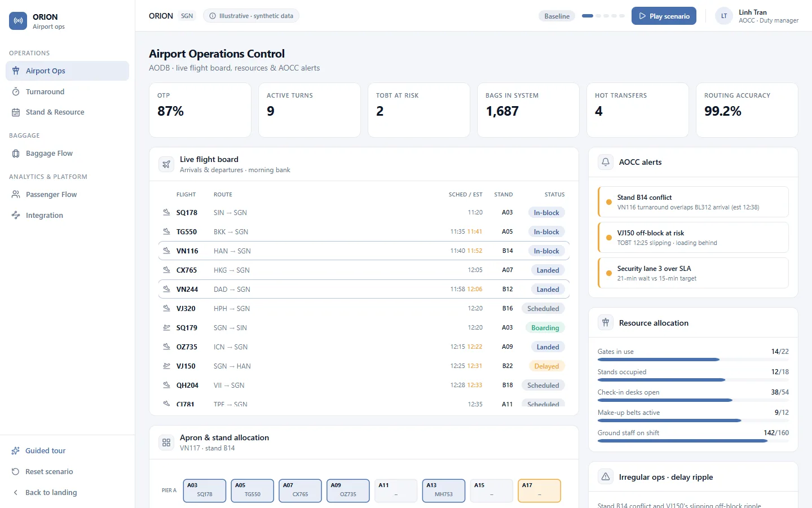Open the AOCC alerts bell icon
812x508 pixels.
(606, 162)
